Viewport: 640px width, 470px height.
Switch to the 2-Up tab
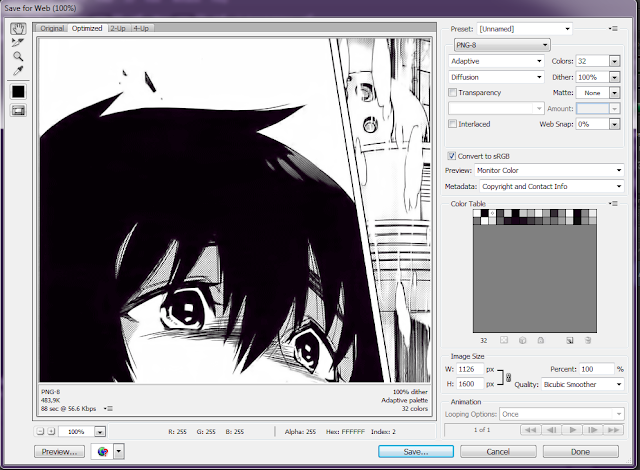pos(118,28)
